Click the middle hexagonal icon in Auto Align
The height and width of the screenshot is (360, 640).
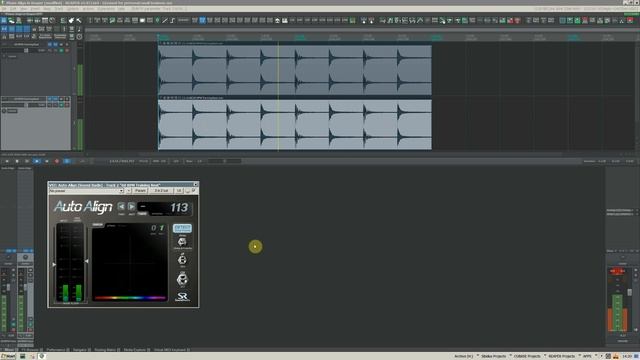pyautogui.click(x=182, y=259)
